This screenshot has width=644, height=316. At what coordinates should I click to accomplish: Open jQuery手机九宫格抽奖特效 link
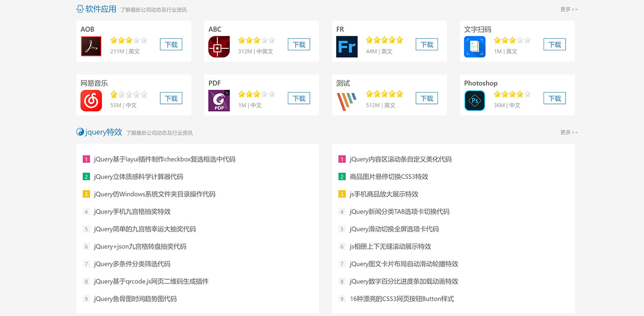pyautogui.click(x=132, y=212)
